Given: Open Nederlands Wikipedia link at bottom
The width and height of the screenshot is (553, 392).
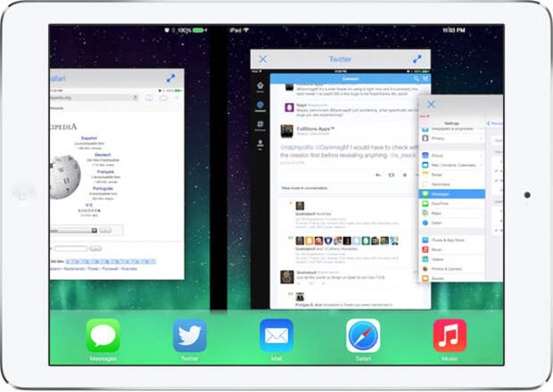Looking at the screenshot, I should point(74,269).
